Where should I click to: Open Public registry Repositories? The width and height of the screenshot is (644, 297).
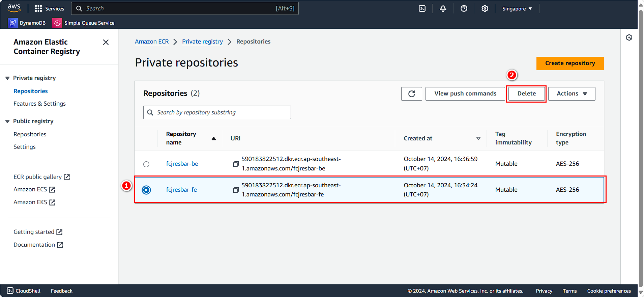[x=30, y=134]
